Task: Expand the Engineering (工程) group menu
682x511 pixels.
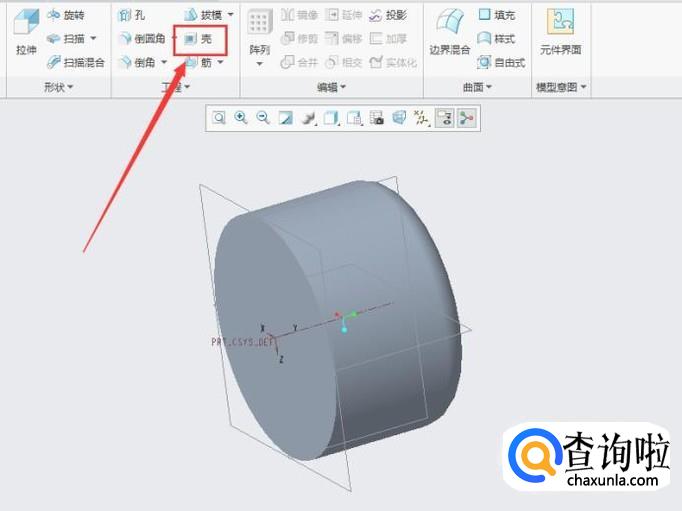Action: tap(176, 87)
